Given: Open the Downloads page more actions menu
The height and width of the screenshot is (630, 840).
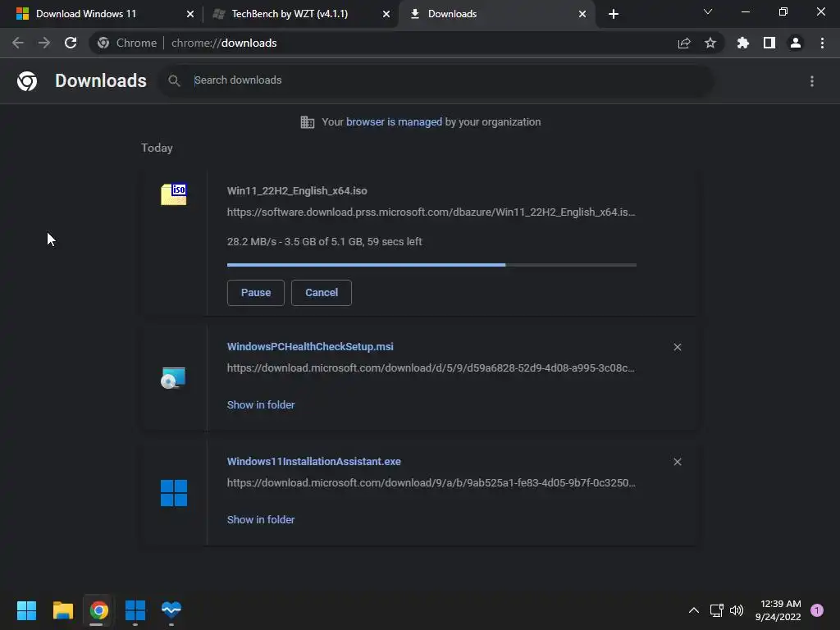Looking at the screenshot, I should pyautogui.click(x=812, y=81).
